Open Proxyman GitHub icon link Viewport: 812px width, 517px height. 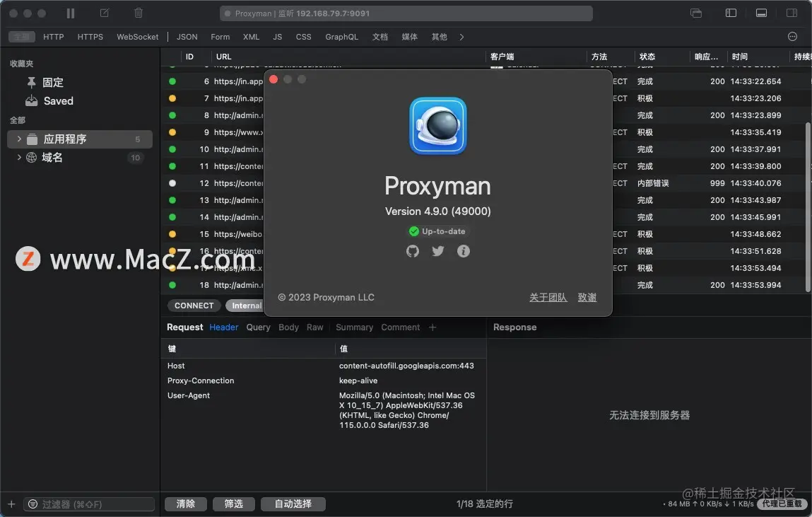pos(413,251)
